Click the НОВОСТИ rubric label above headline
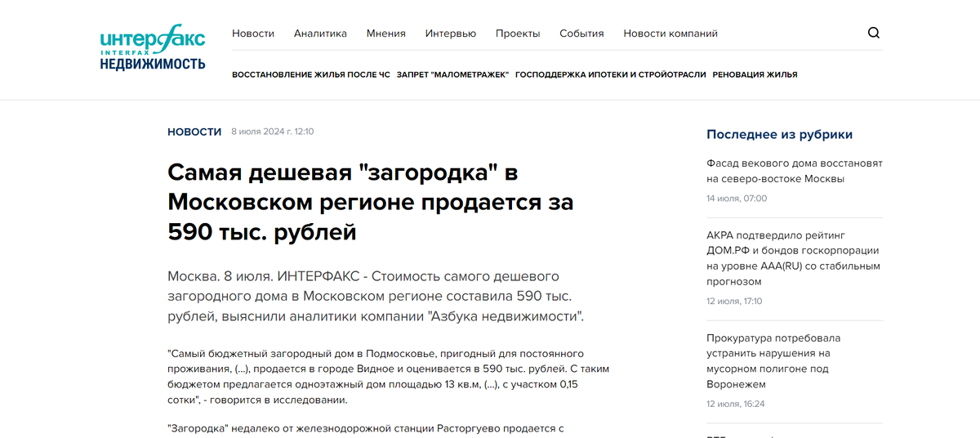Viewport: 980px width, 438px height. pyautogui.click(x=194, y=132)
